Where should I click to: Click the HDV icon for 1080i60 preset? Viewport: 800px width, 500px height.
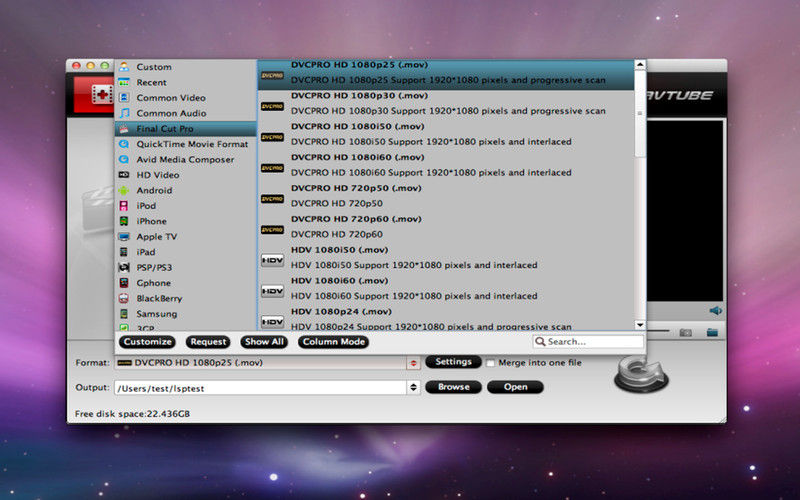point(272,291)
